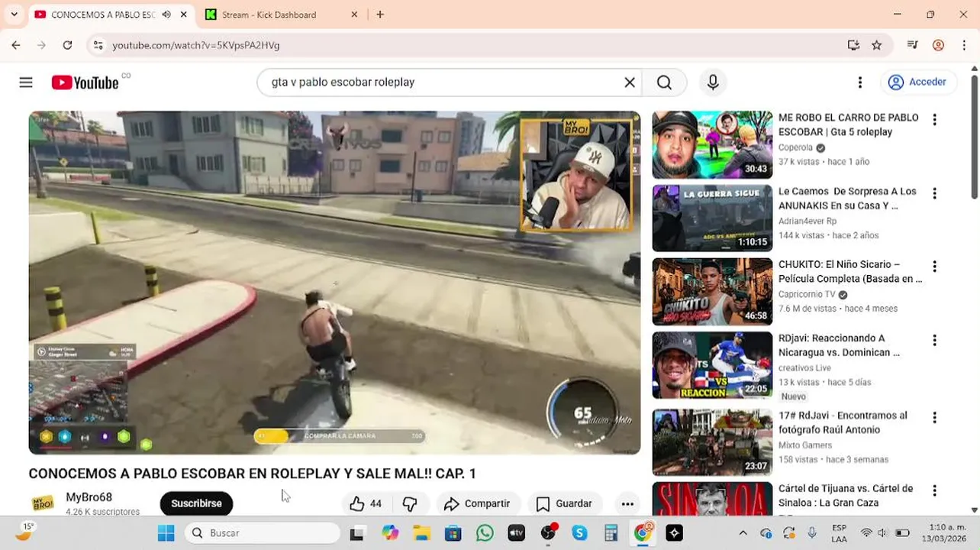Open the Skype taskbar icon

click(579, 532)
